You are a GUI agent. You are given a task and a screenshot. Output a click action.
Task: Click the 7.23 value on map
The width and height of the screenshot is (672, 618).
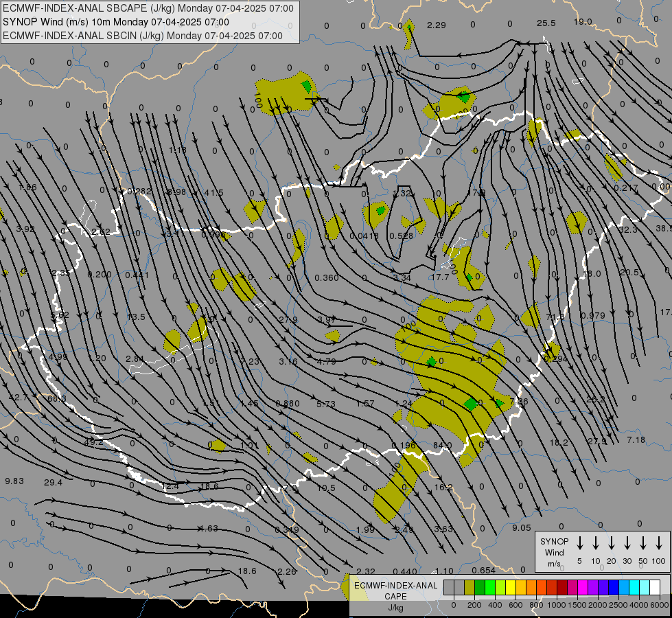pyautogui.click(x=249, y=362)
